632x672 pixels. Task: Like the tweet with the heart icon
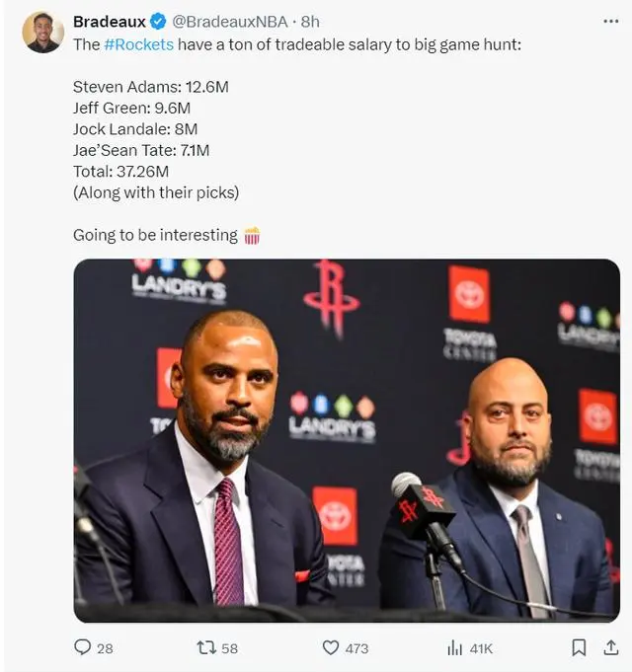coord(331,647)
